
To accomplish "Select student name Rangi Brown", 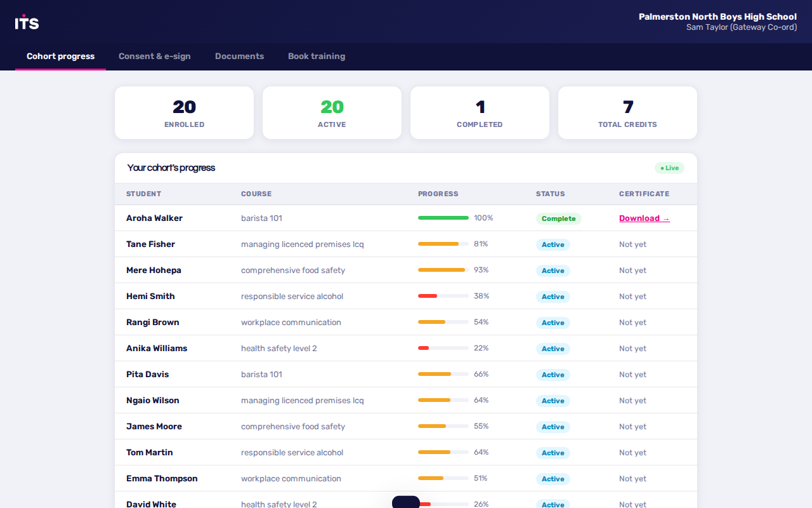I will coord(153,323).
